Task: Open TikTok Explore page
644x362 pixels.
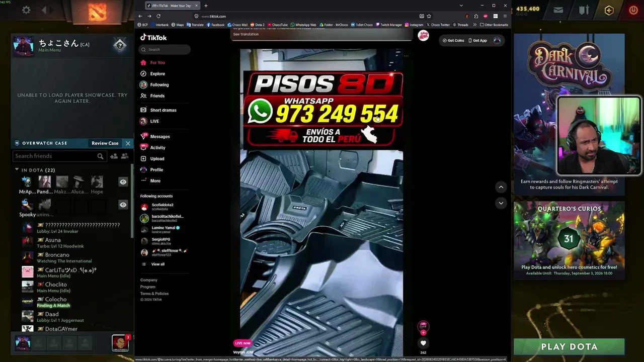Action: pos(152,73)
